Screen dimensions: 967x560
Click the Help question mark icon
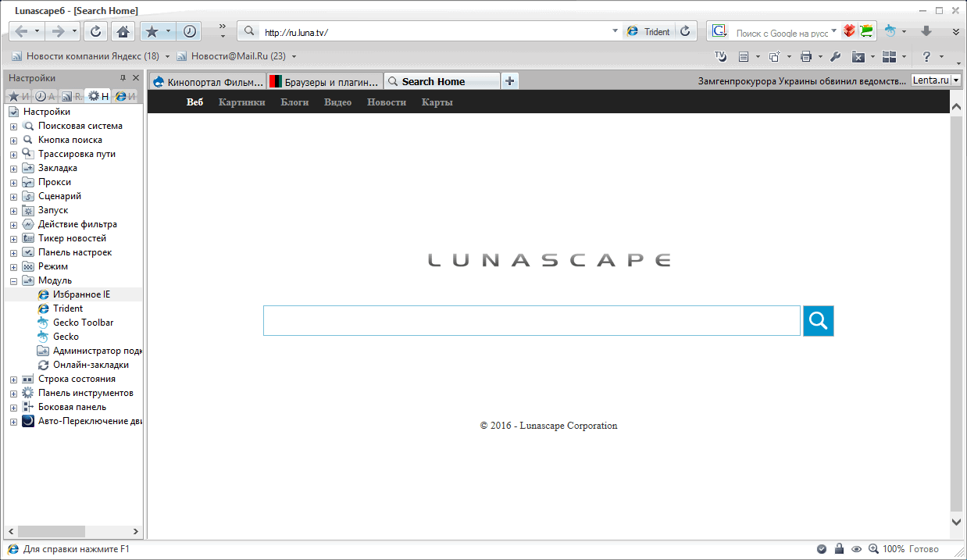point(927,56)
